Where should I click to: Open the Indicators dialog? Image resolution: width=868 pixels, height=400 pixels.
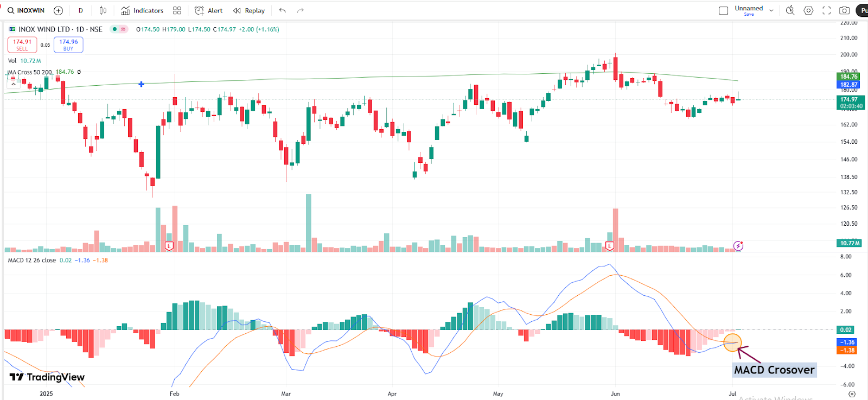point(142,10)
